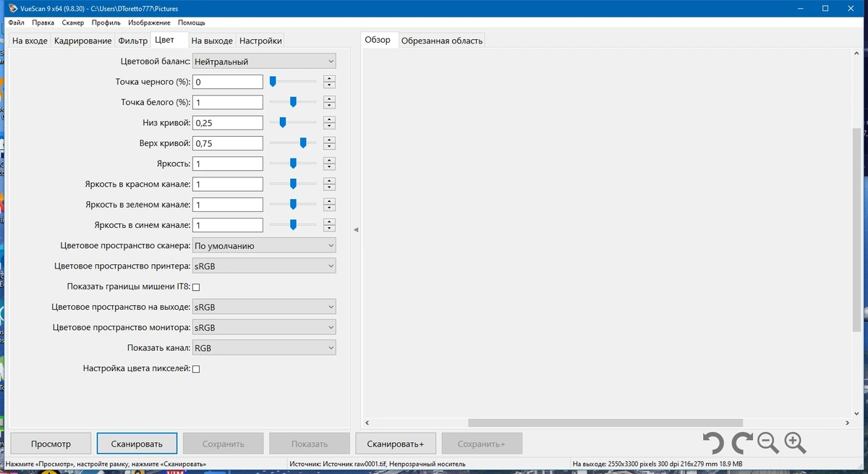Open the Профиль menu
This screenshot has height=474, width=868.
[x=106, y=23]
